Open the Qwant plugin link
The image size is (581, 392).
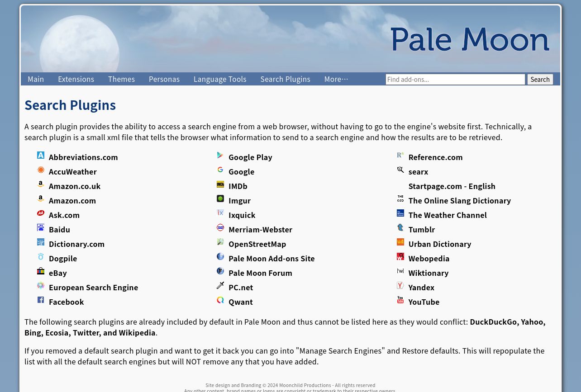[x=241, y=302]
